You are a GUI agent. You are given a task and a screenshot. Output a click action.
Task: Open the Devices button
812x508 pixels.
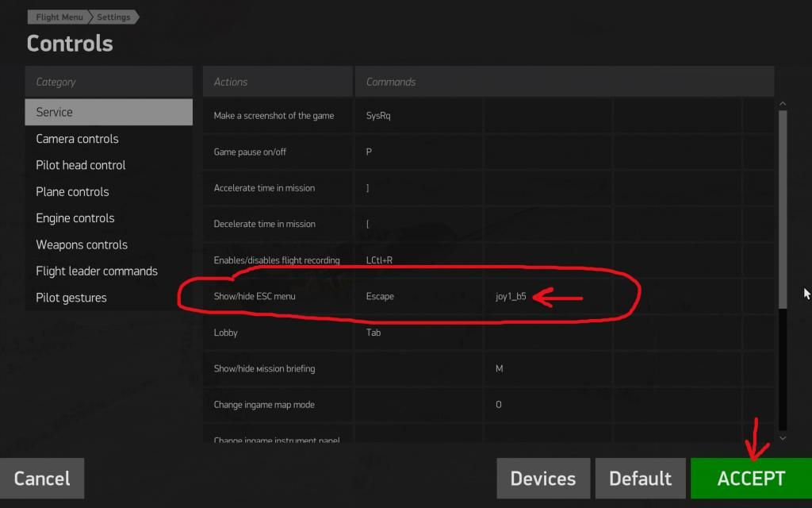tap(543, 479)
